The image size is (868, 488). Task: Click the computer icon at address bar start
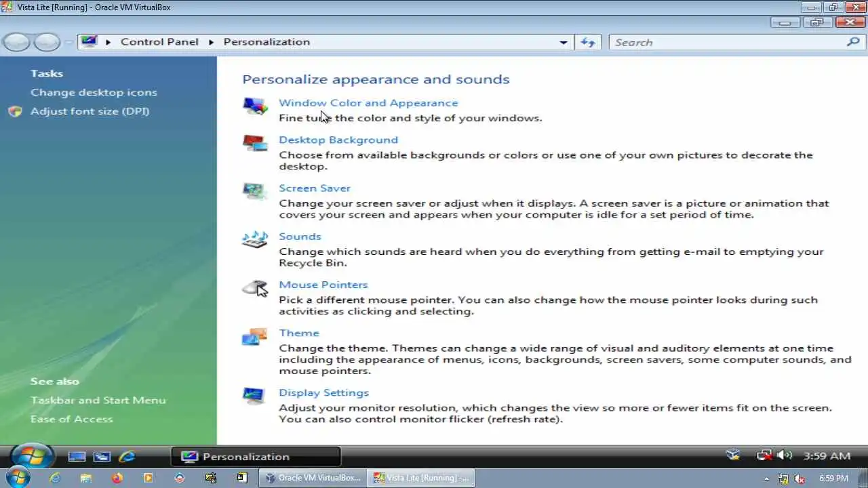[89, 42]
